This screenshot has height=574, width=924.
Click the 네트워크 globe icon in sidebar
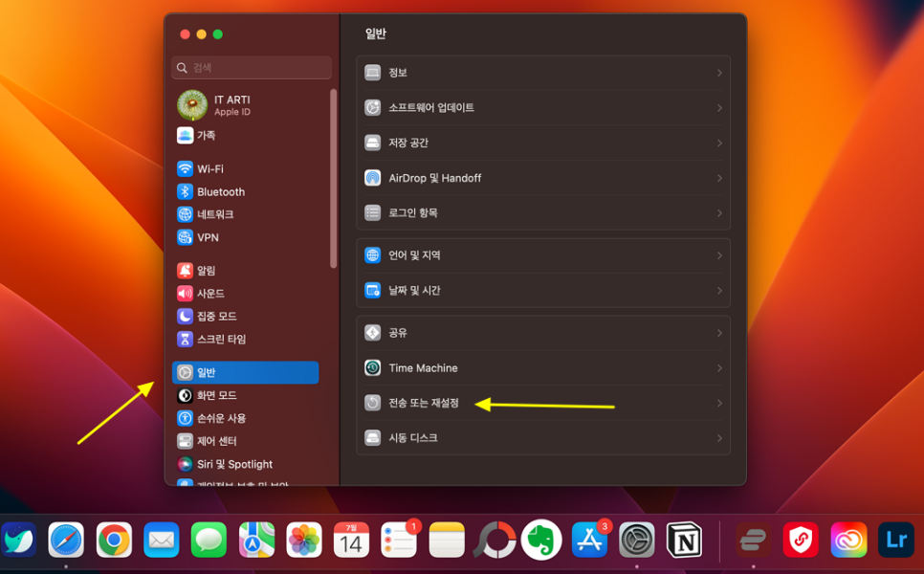(185, 214)
